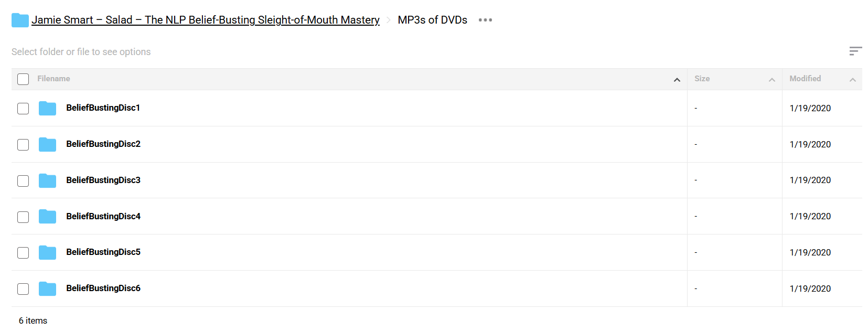868x331 pixels.
Task: Click the BeliefBustingDisc3 folder icon
Action: 47,180
